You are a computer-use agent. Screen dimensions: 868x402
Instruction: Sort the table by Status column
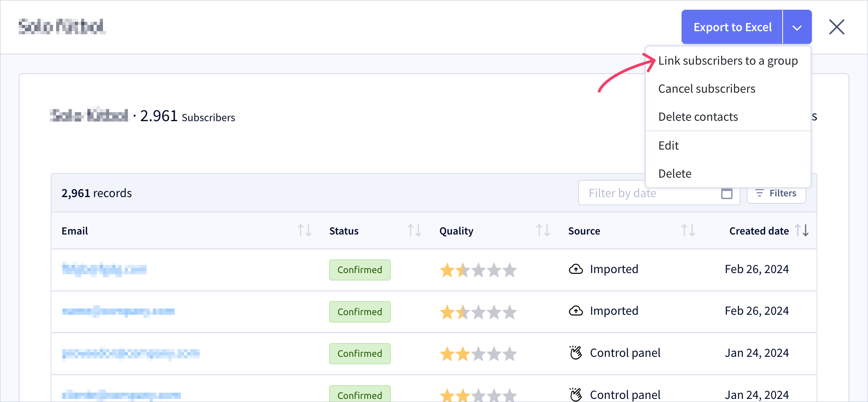pos(415,231)
